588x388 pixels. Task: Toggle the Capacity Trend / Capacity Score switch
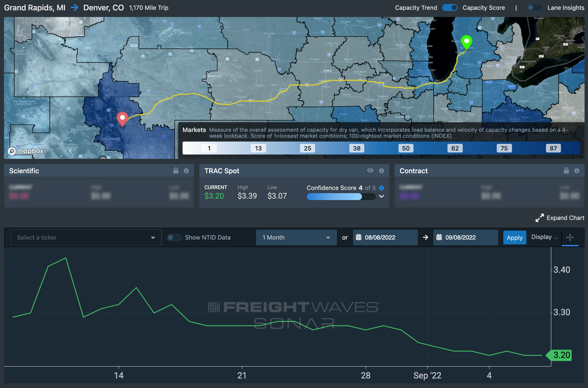click(450, 8)
